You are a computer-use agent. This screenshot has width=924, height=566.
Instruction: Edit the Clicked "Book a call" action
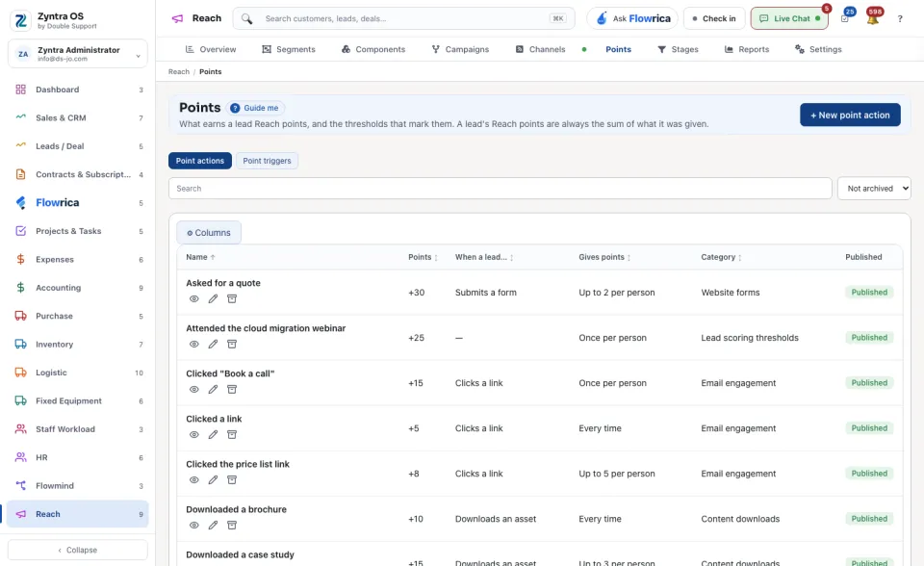pyautogui.click(x=213, y=390)
